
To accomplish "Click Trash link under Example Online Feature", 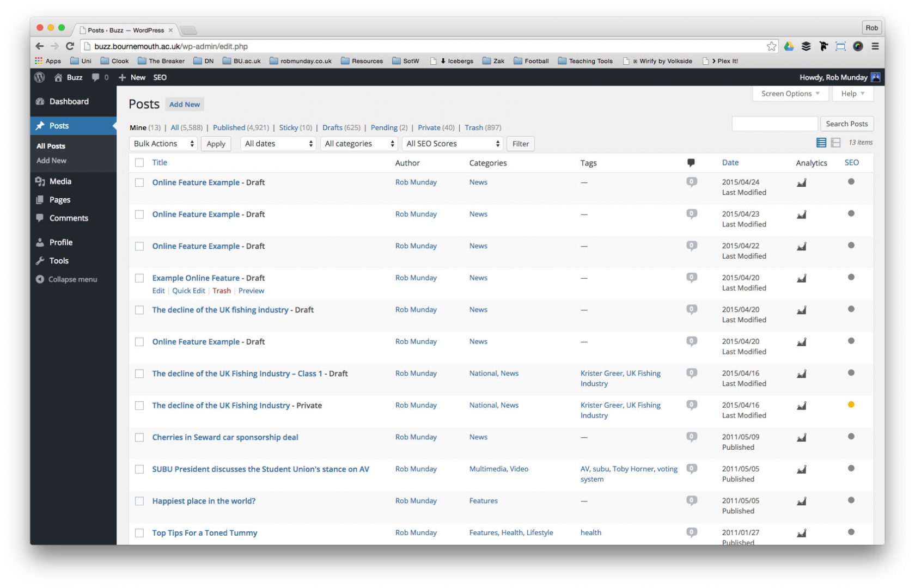I will tap(222, 291).
